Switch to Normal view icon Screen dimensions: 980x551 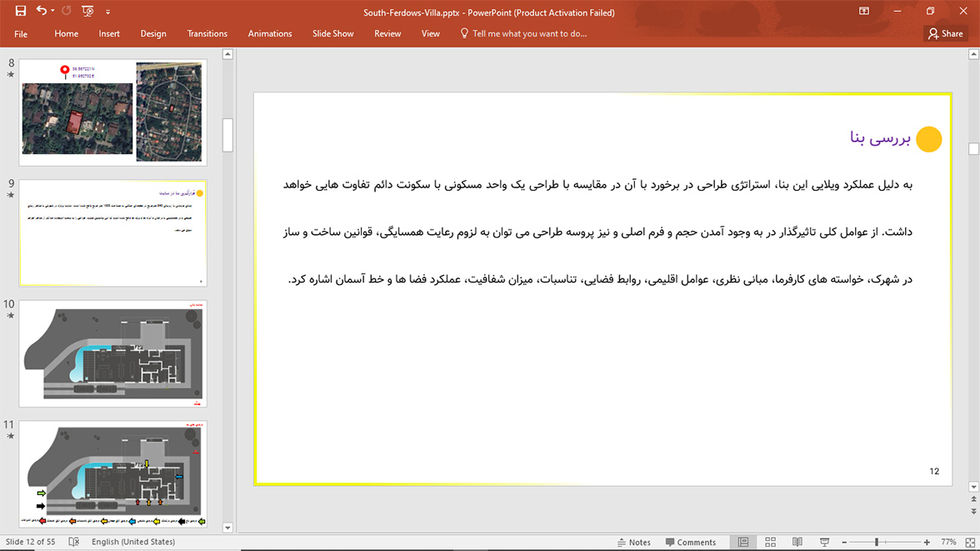pyautogui.click(x=743, y=542)
